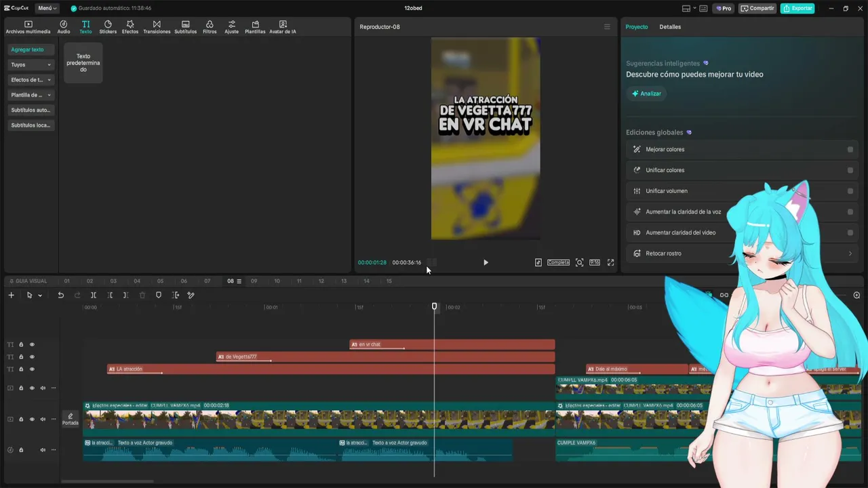
Task: Click the split-and-export icon beside the marker
Action: tap(176, 295)
